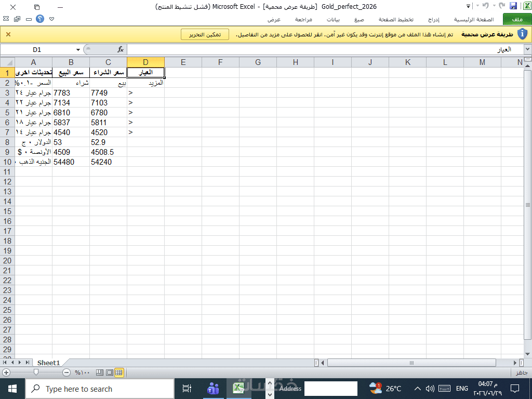Click cell containing 6780
Viewport: 532px width, 399px height.
108,113
